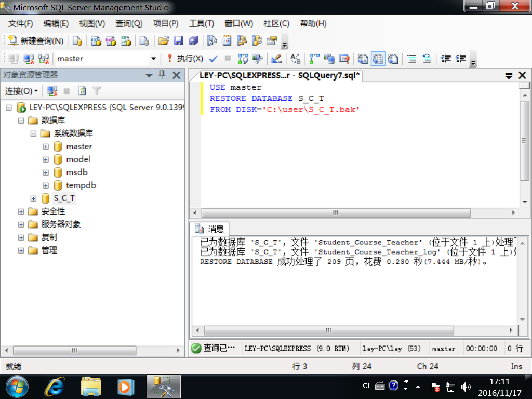The width and height of the screenshot is (532, 399).
Task: Select the 消息 messages tab
Action: coord(209,229)
